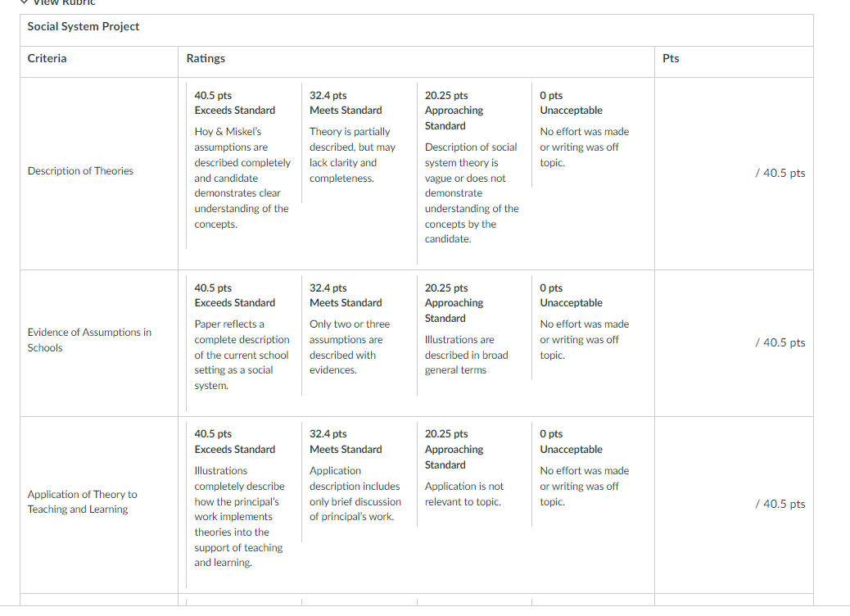Viewport: 850px width, 616px height.
Task: Click Application of Theory to Teaching and Learning criterion
Action: 83,501
